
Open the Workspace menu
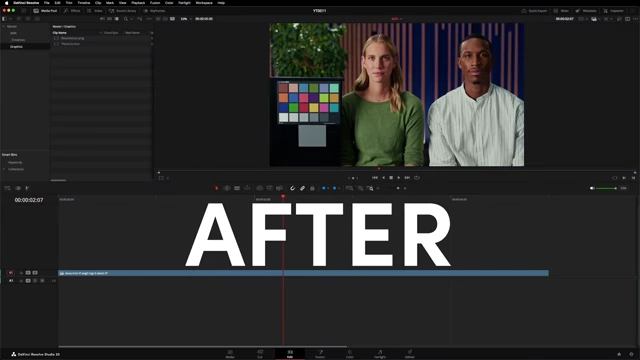(204, 3)
